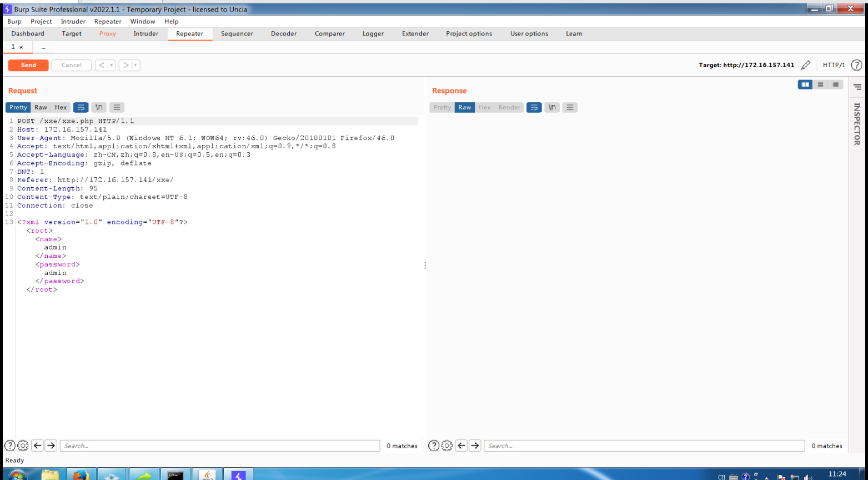
Task: Select Raw view in the Response panel
Action: (x=465, y=107)
